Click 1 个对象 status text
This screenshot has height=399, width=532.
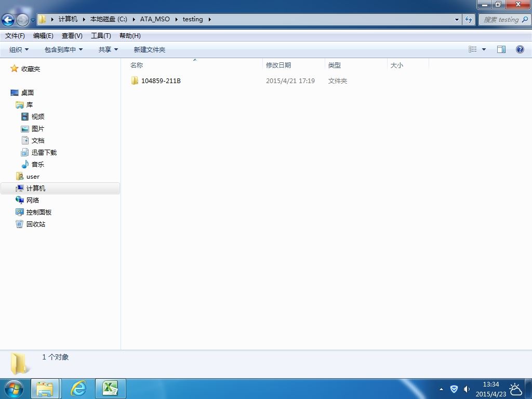[x=55, y=357]
